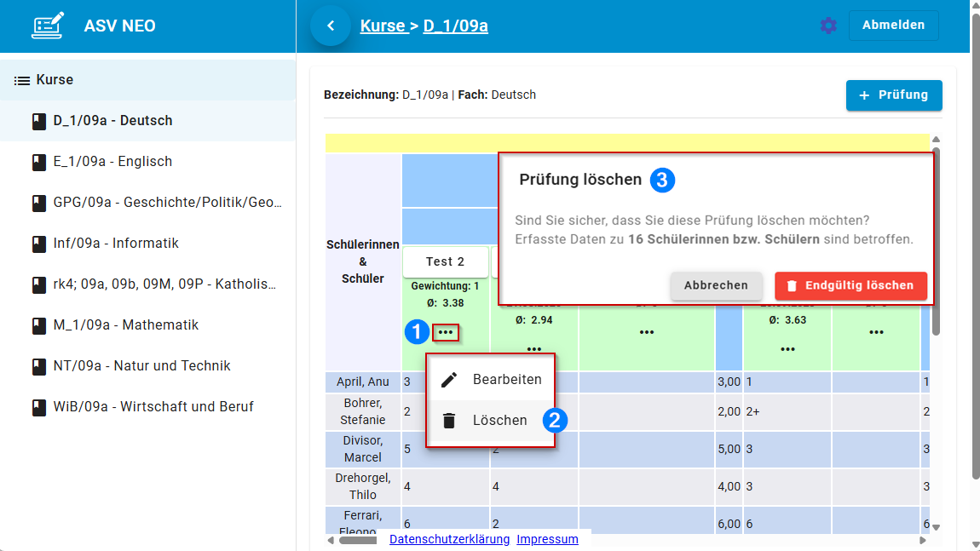This screenshot has height=551, width=980.
Task: Click the ASV NEO laptop logo icon
Action: 48,26
